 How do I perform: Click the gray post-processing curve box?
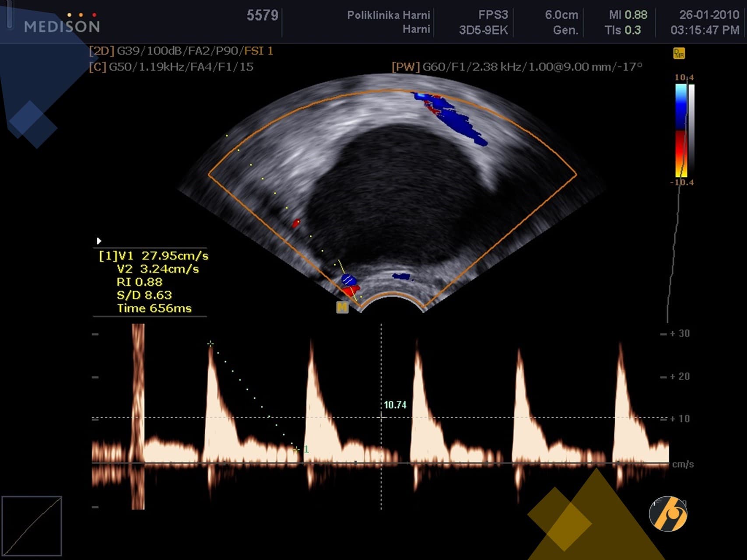pos(32,526)
